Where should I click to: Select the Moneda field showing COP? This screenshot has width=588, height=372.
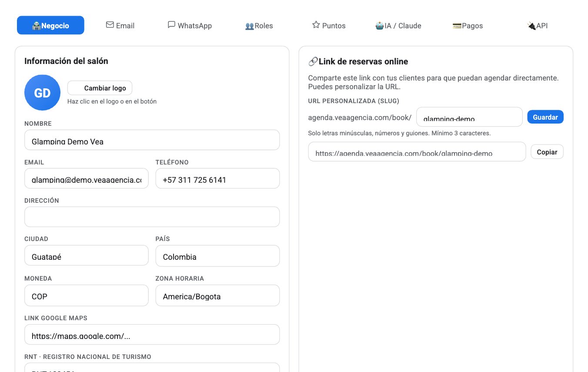(87, 295)
